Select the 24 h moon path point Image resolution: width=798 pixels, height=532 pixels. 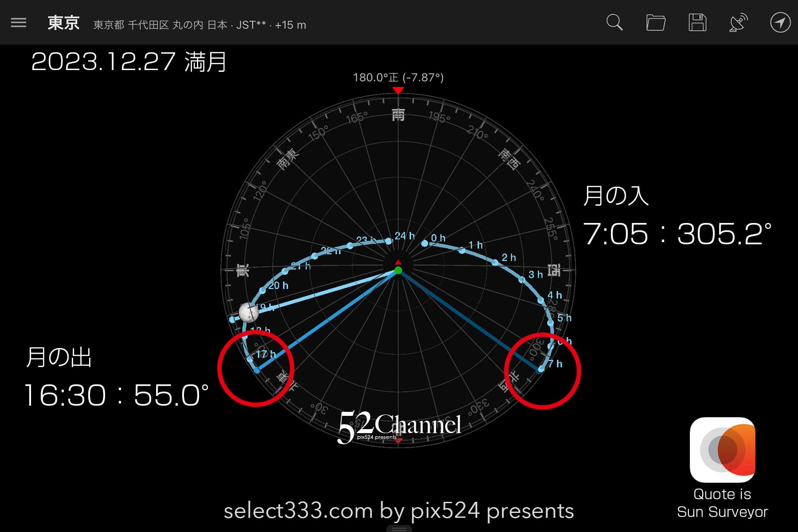[x=388, y=241]
